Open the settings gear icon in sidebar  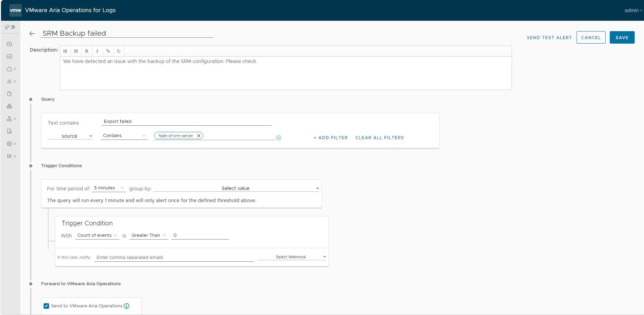(9, 144)
